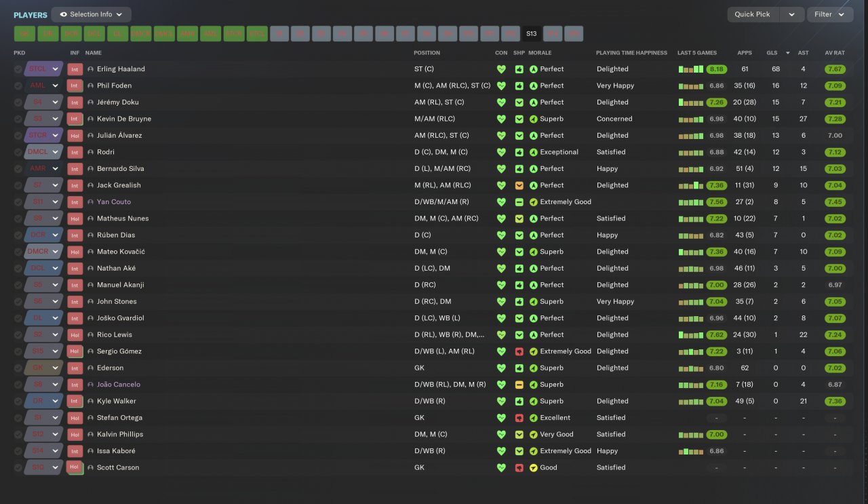
Task: Click Jack Grealish's orange sharpness icon
Action: click(x=519, y=185)
